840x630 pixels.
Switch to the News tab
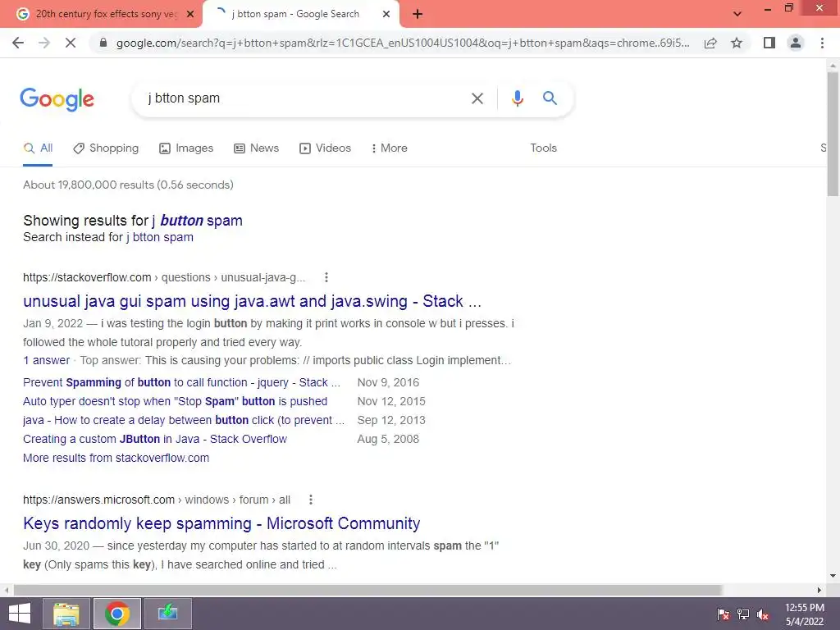[257, 148]
